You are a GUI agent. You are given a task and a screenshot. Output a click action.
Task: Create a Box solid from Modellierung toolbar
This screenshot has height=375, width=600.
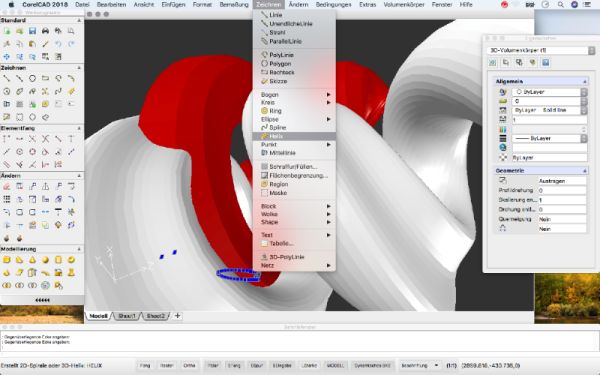7,260
